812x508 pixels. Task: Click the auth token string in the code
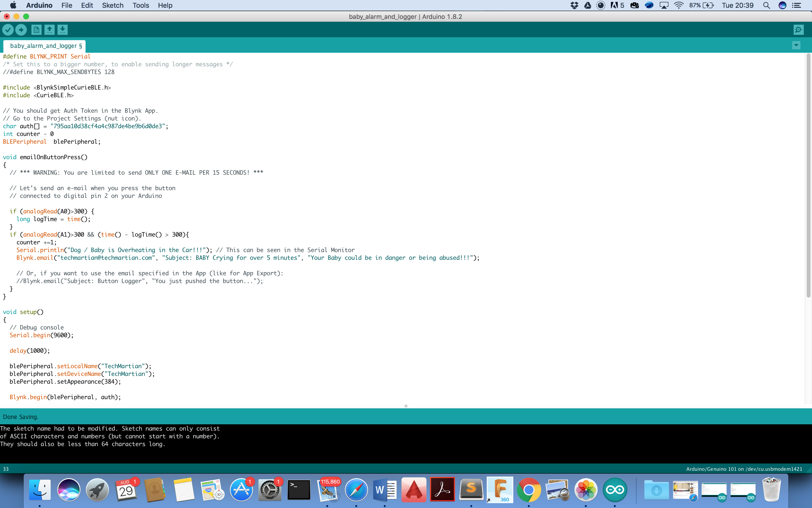(x=107, y=126)
